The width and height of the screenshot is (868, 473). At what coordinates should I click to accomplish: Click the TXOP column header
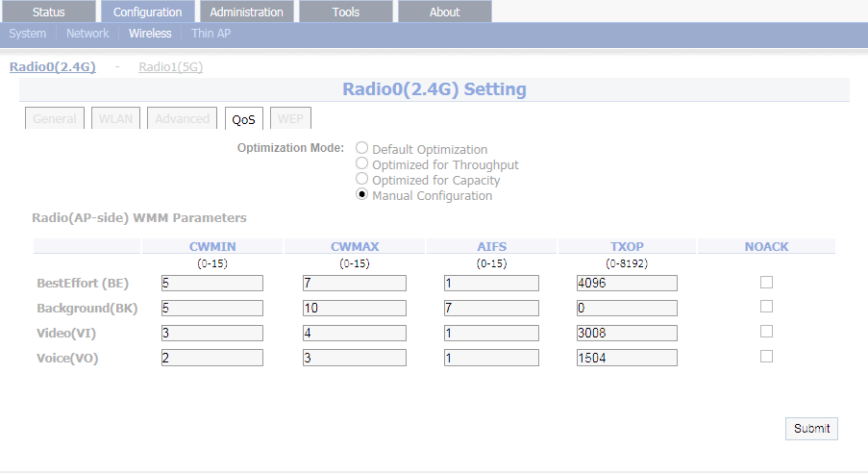(627, 246)
